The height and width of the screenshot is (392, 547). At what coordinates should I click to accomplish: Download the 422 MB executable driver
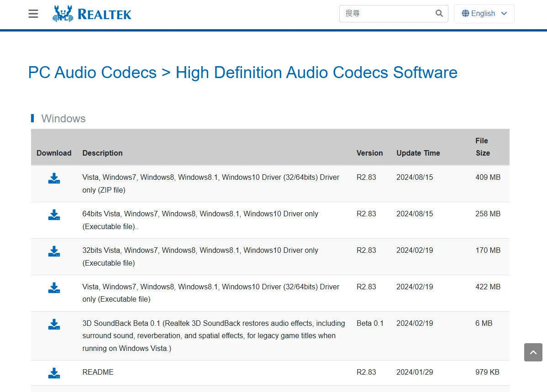pyautogui.click(x=54, y=287)
